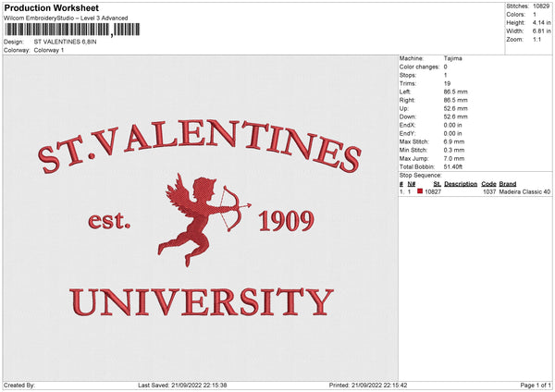Click the 'Last Saved: 21/09/2022 22:15:38' footer
555x392 pixels.
coord(182,386)
